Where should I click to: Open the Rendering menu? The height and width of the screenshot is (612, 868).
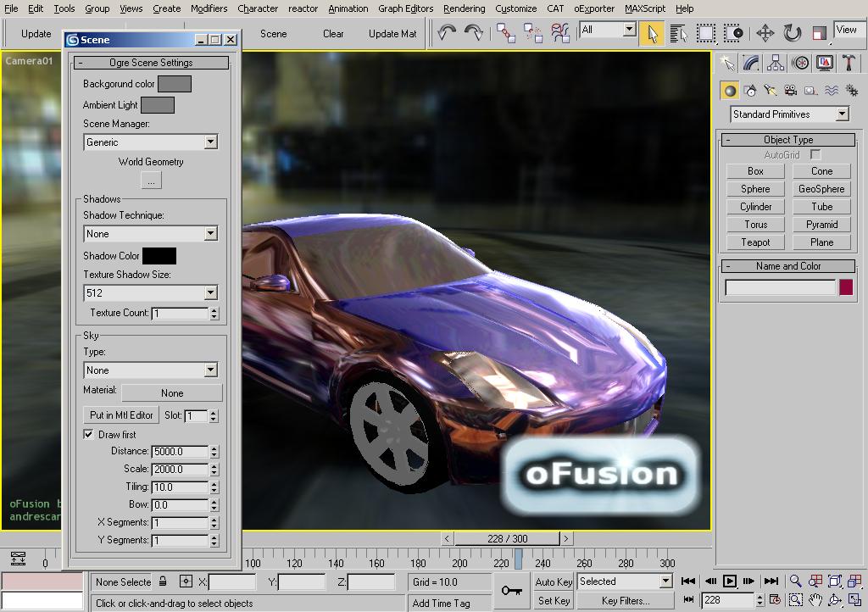(464, 8)
